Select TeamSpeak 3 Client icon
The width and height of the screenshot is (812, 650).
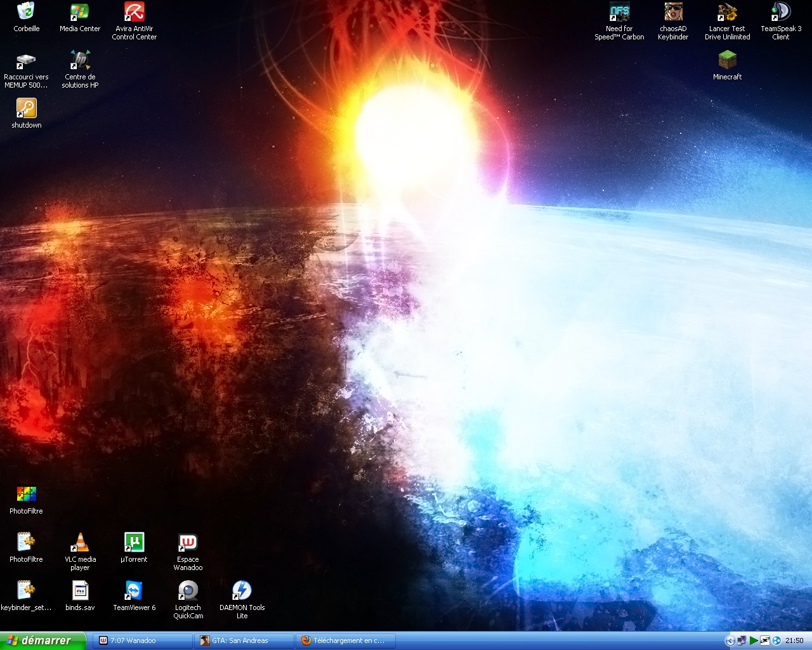pyautogui.click(x=781, y=21)
